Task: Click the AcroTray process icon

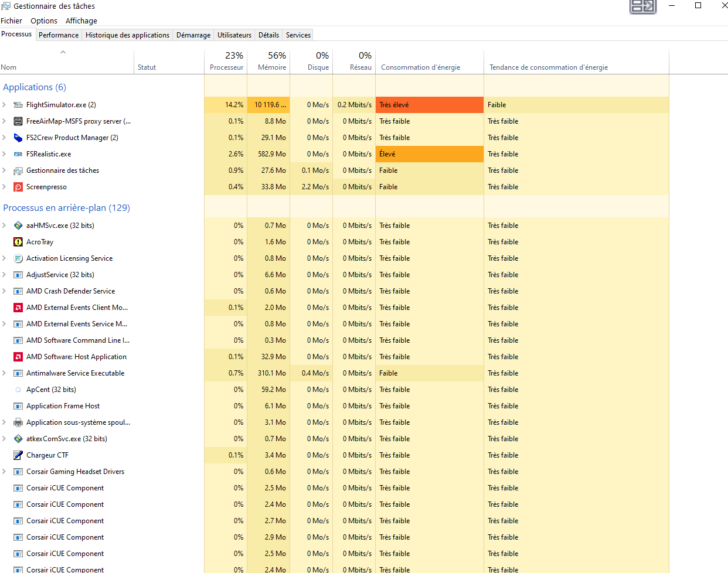Action: click(18, 242)
